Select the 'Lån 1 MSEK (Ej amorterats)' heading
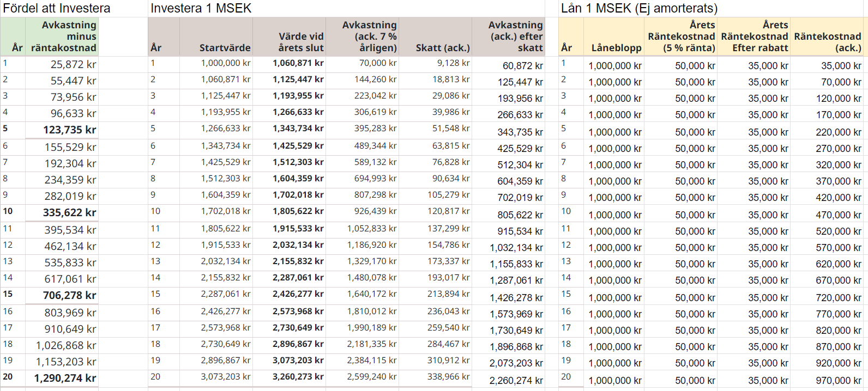Viewport: 868px width, 391px height. click(x=639, y=8)
